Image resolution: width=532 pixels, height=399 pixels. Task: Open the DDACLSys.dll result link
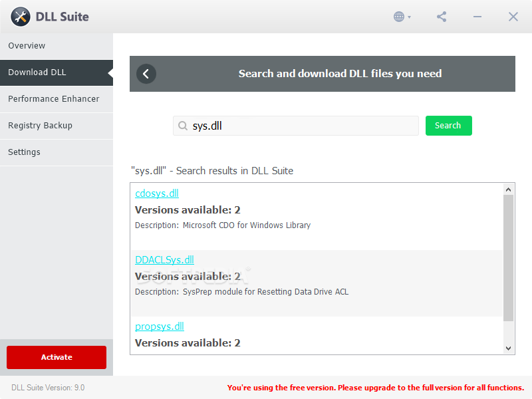(164, 260)
